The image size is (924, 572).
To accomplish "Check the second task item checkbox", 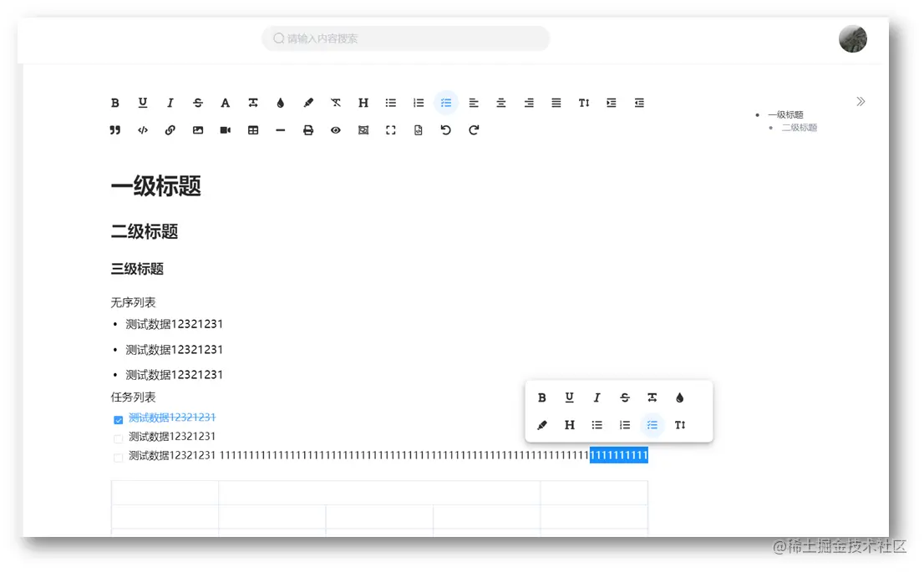I will (x=119, y=439).
